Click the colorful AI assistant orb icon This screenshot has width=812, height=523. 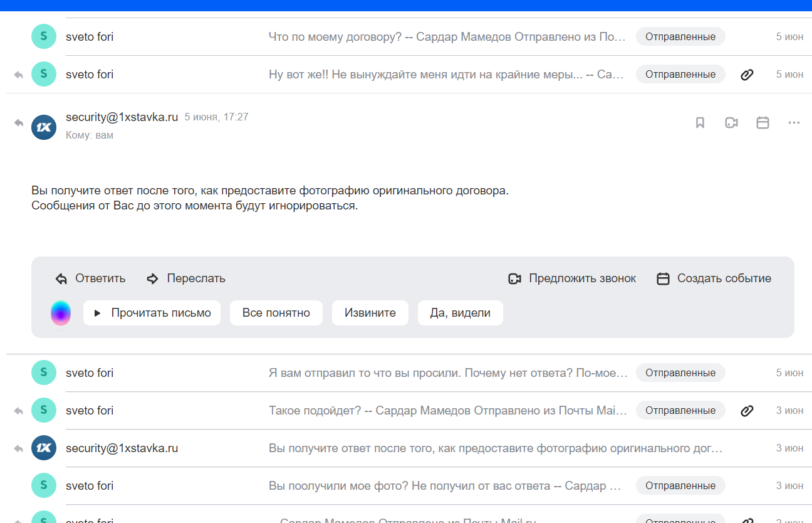(x=61, y=313)
